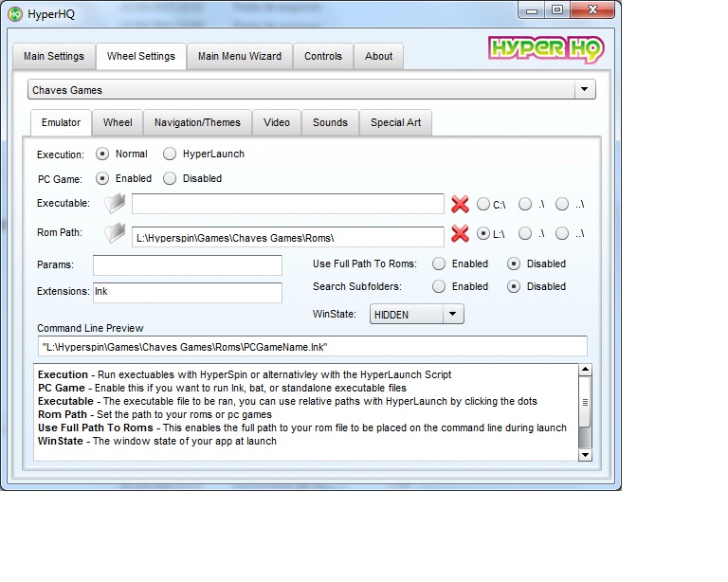Select Normal execution mode
This screenshot has height=582, width=728.
click(x=102, y=154)
